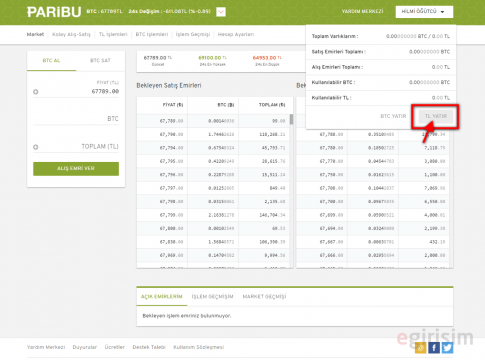
Task: Open the MARKET GEÇMİŞİ tab
Action: click(264, 296)
